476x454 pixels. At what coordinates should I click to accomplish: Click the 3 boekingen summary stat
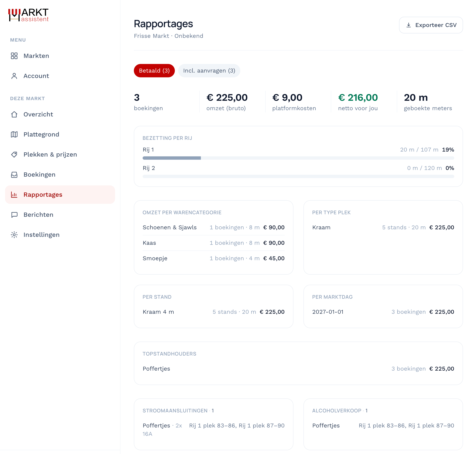point(148,102)
